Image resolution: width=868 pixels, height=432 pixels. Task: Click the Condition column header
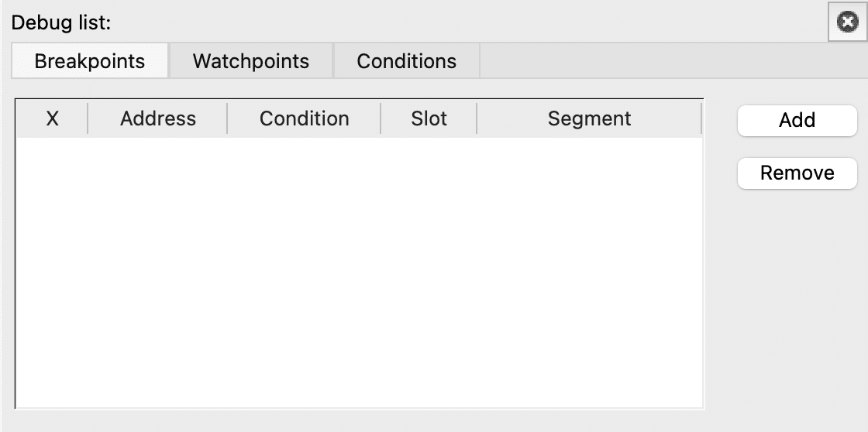click(x=304, y=118)
